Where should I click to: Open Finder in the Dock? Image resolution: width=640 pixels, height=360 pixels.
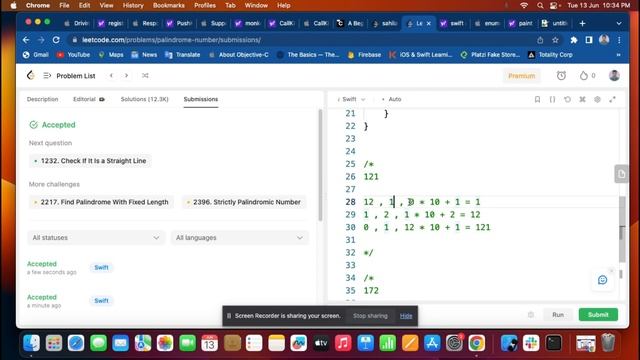tap(31, 343)
